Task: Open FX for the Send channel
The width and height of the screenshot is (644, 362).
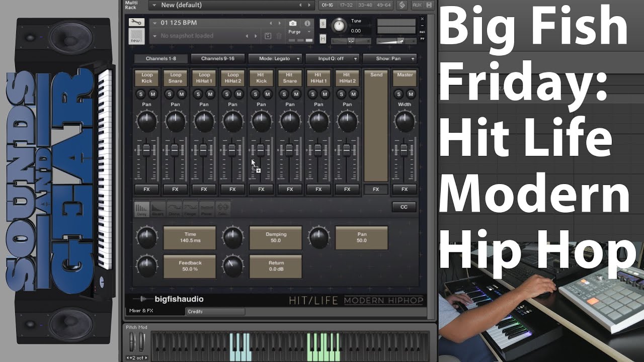Action: click(376, 190)
